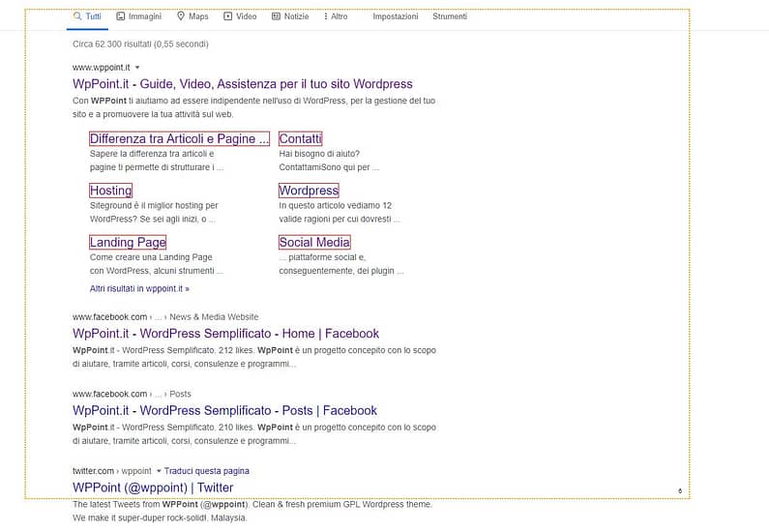769x532 pixels.
Task: Open the Contatti sitelink
Action: point(300,138)
